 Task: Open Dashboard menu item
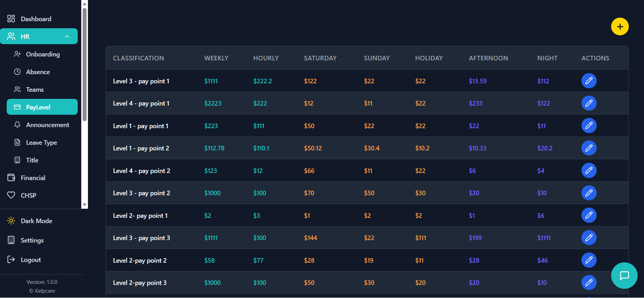coord(39,19)
